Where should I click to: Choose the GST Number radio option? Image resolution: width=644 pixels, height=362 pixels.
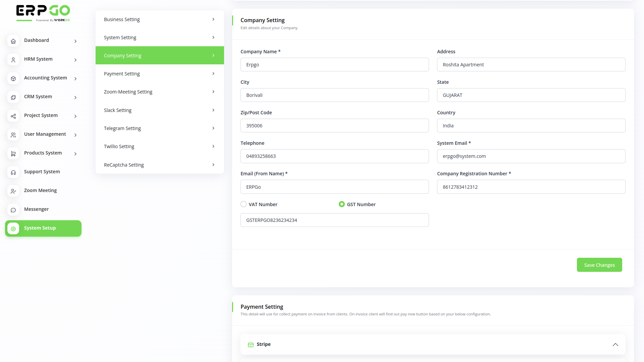pyautogui.click(x=341, y=204)
